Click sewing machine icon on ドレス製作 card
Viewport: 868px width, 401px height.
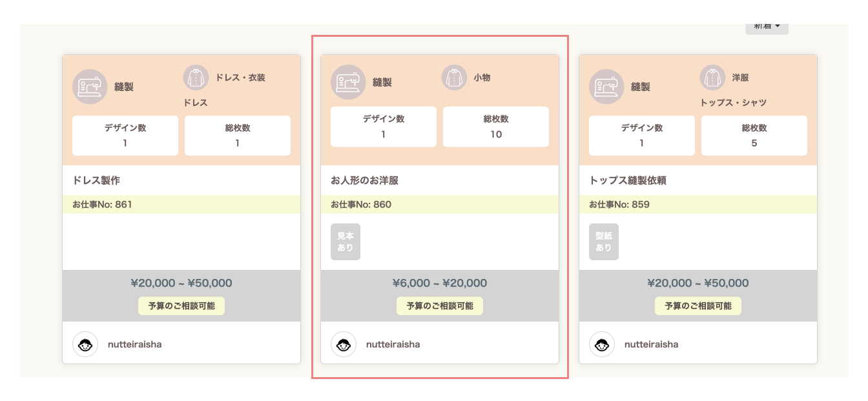click(90, 87)
